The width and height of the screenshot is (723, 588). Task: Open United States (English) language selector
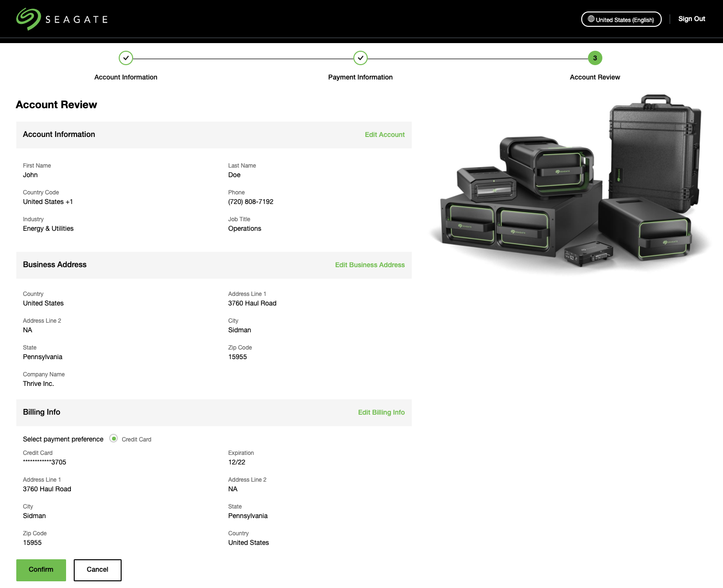(x=621, y=19)
